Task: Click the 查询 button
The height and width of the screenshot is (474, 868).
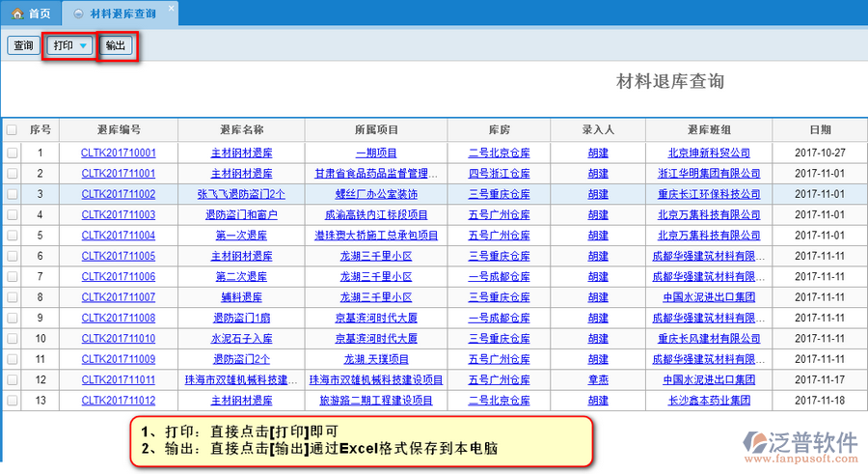Action: pos(22,45)
